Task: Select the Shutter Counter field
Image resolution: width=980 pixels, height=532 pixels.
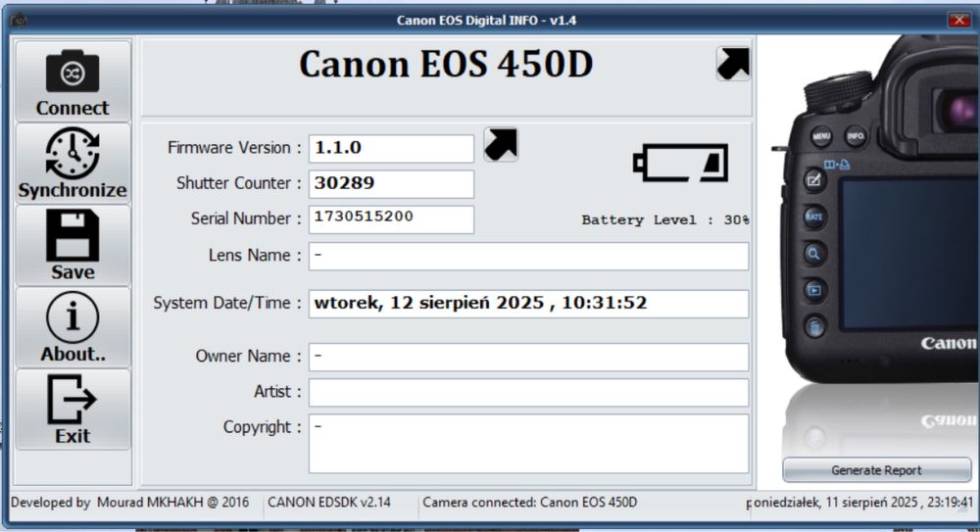Action: coord(391,184)
